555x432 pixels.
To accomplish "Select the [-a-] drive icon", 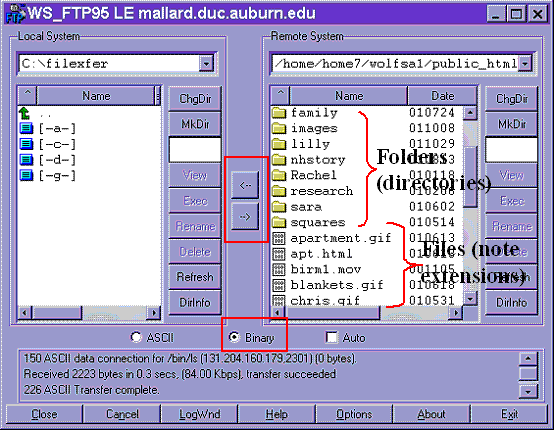I will 26,128.
